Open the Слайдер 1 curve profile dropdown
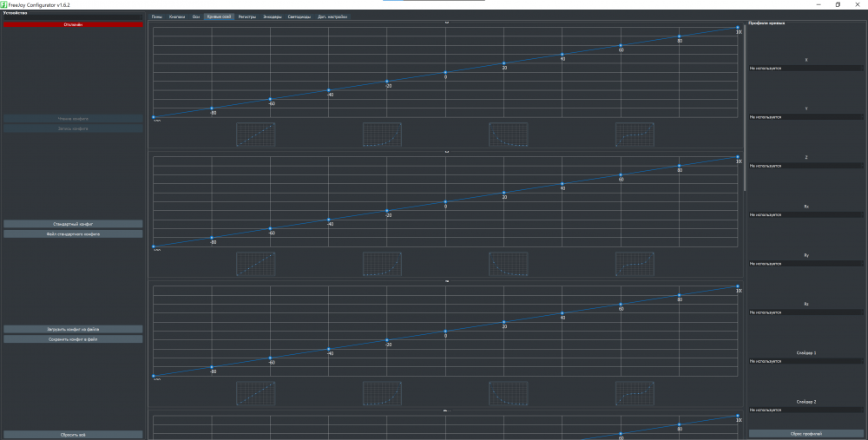The width and height of the screenshot is (868, 440). [x=806, y=361]
